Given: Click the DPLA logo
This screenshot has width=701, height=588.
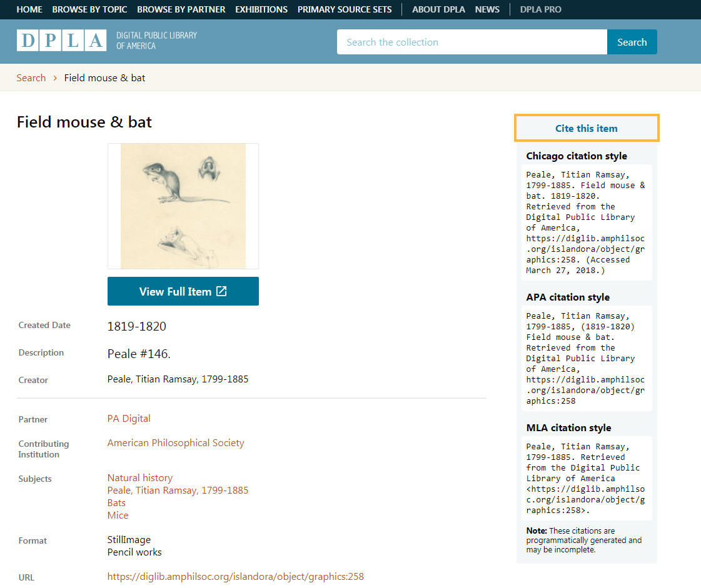Looking at the screenshot, I should click(x=62, y=40).
